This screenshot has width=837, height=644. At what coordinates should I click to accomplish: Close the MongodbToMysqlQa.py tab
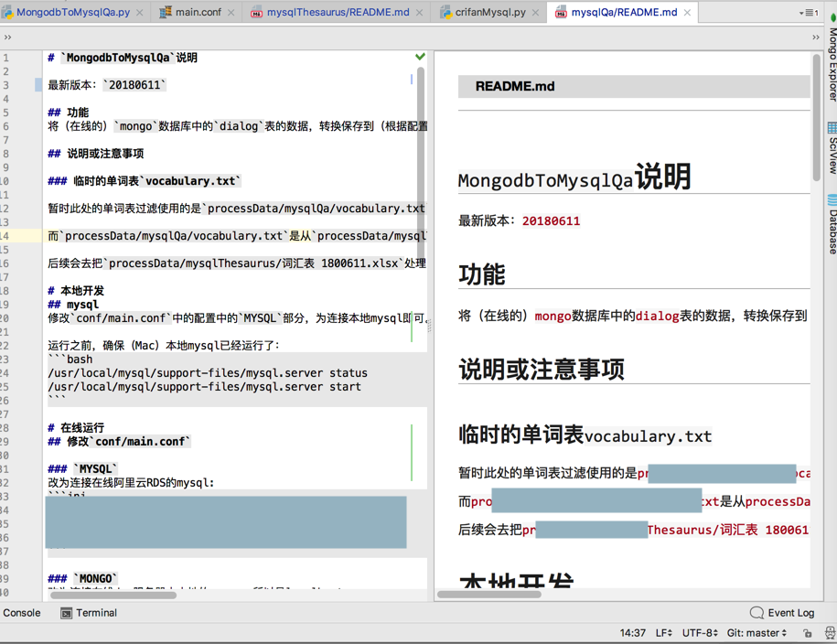tap(140, 13)
